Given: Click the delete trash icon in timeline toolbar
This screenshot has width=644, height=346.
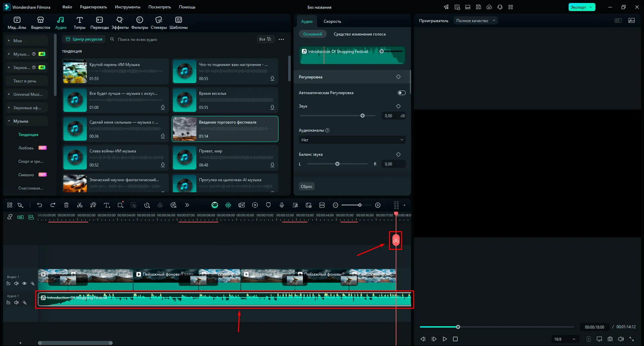Looking at the screenshot, I should tap(66, 205).
